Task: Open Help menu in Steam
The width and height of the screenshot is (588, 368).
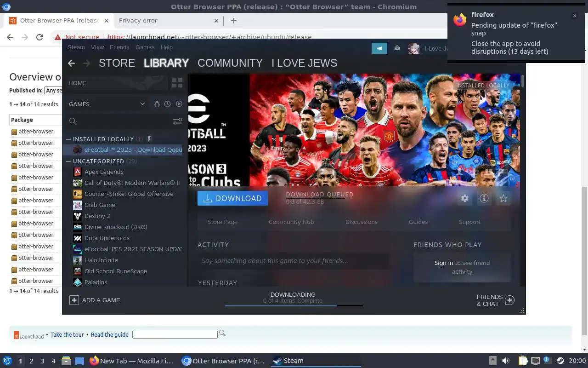Action: [x=167, y=47]
